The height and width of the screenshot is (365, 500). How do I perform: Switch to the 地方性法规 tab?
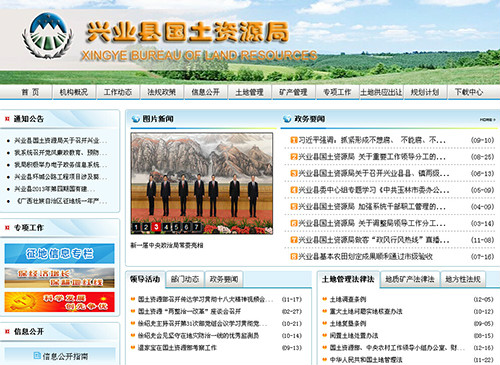[463, 279]
